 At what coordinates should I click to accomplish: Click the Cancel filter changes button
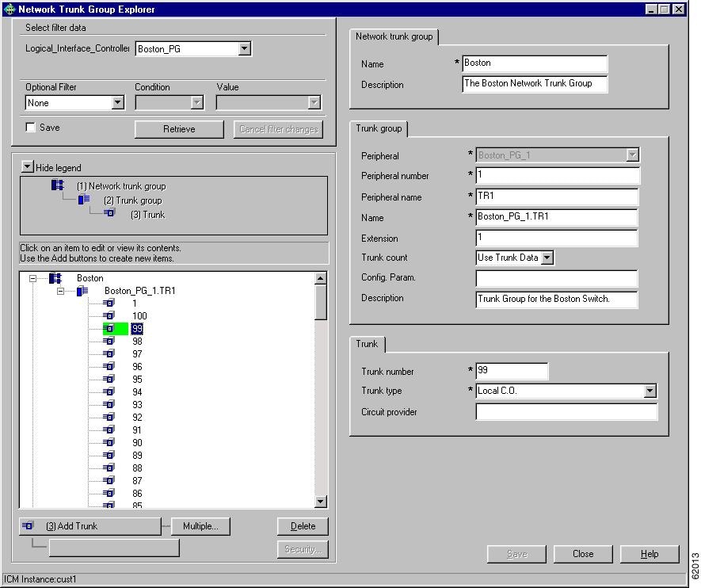278,129
